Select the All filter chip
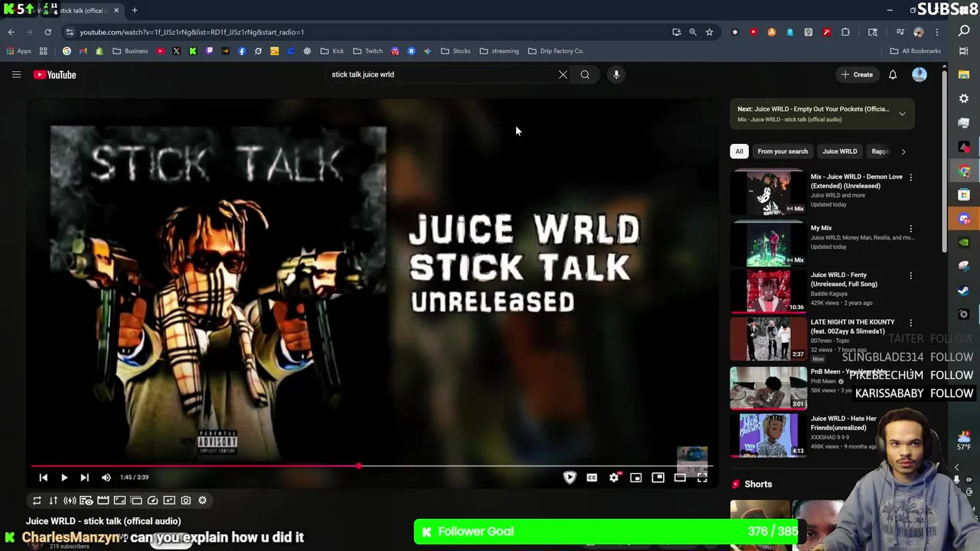Screen dimensions: 980x551 tap(739, 152)
